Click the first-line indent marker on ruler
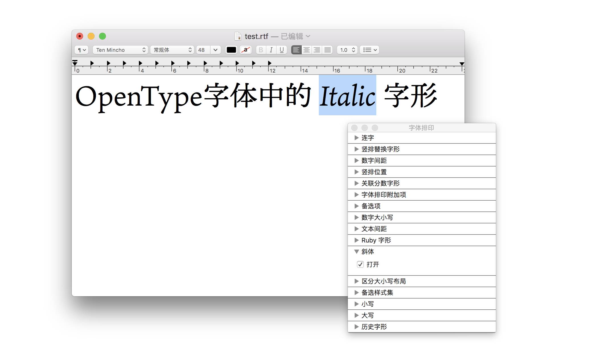Screen dimensions: 606x364 [75, 61]
